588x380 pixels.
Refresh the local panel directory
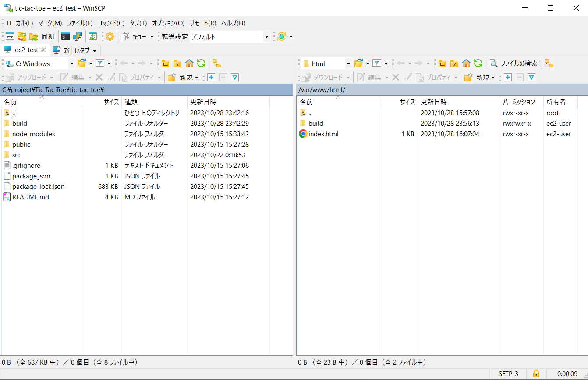point(201,64)
